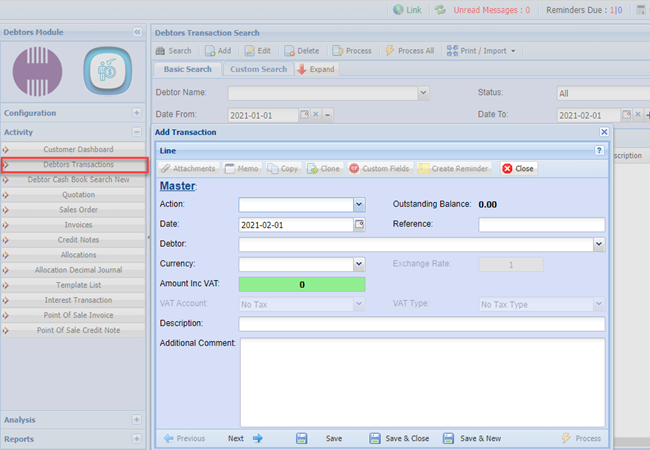
Task: Click the red Close button in toolbar
Action: tap(517, 169)
